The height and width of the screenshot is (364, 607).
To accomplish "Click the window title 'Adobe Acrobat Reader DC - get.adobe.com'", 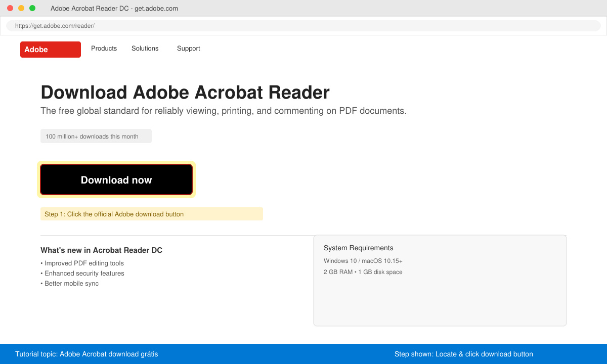I will point(114,8).
